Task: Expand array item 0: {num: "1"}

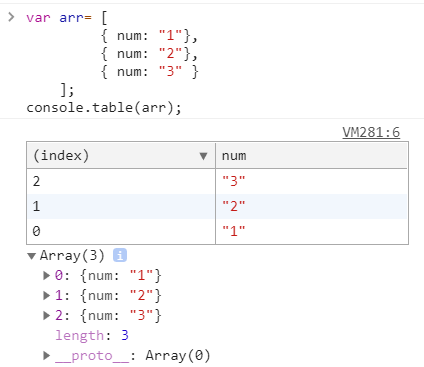Action: [47, 275]
